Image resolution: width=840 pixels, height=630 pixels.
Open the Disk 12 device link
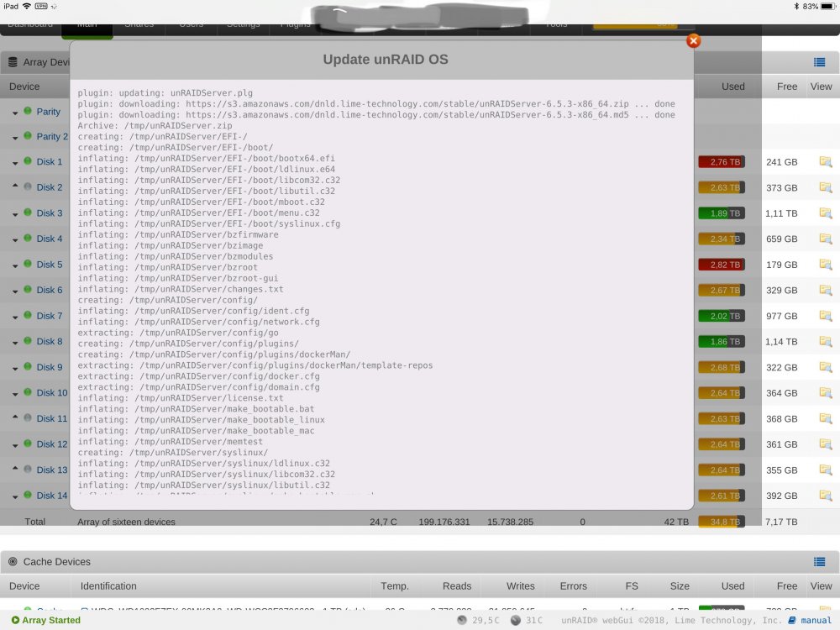[x=52, y=444]
